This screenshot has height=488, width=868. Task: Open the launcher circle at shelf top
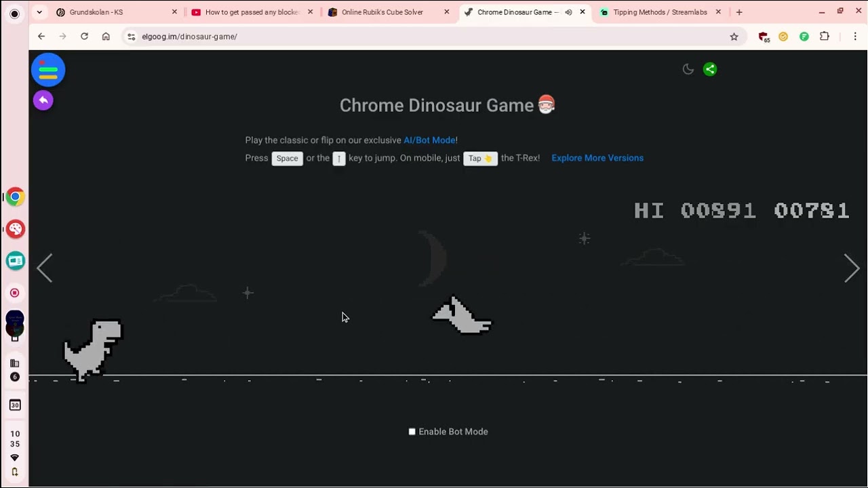14,14
